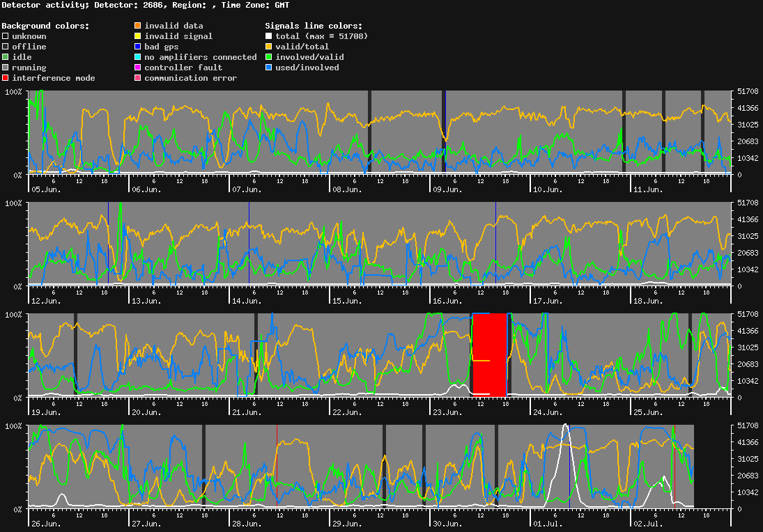Select the '27.Jun.' date label
The height and width of the screenshot is (532, 763).
146,524
